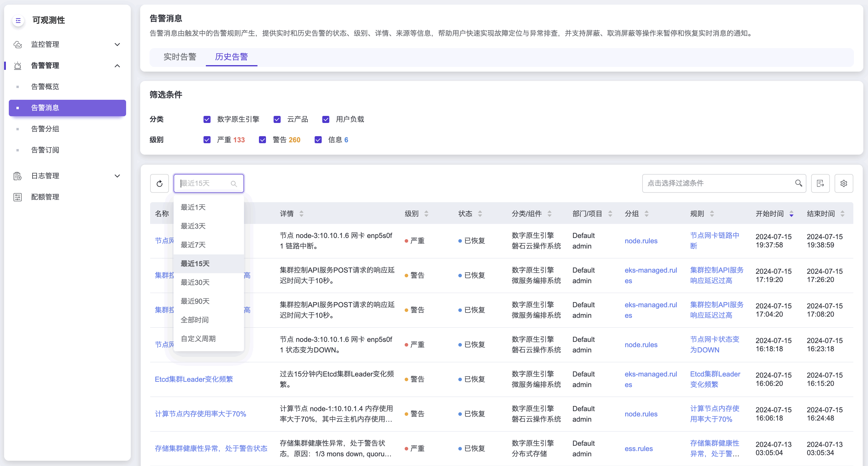Screen dimensions: 868x466
Task: Click the ess.rules group link
Action: pyautogui.click(x=638, y=448)
